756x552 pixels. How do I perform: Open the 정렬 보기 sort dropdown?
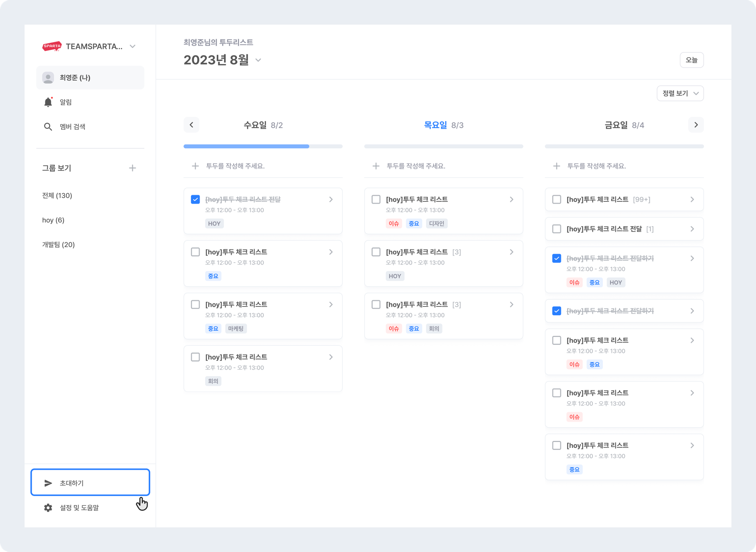[680, 93]
